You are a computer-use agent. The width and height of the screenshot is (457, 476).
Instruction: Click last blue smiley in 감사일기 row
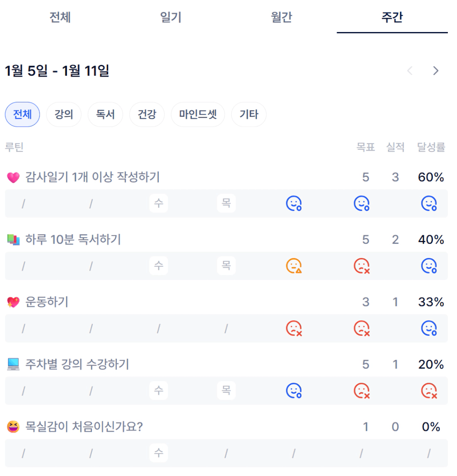click(x=429, y=203)
